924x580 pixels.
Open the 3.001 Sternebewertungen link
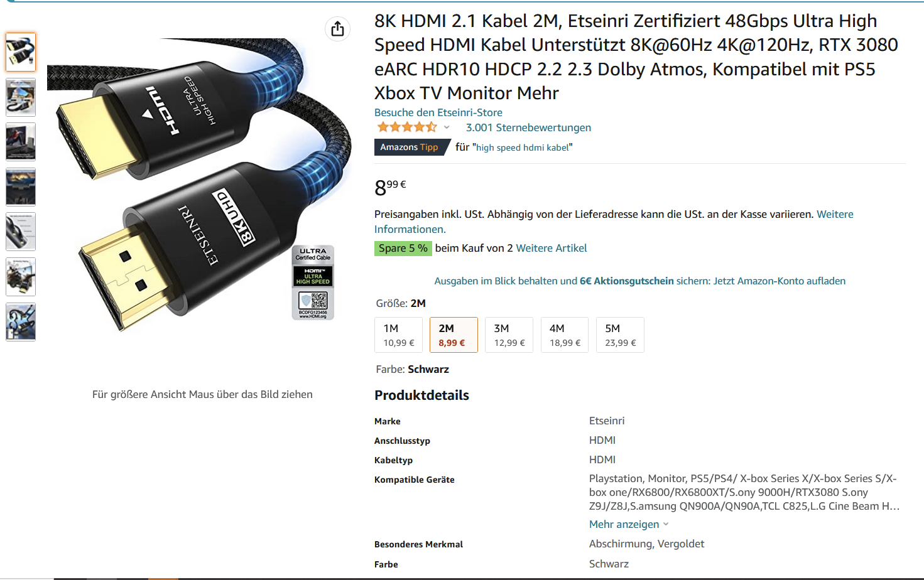tap(528, 127)
